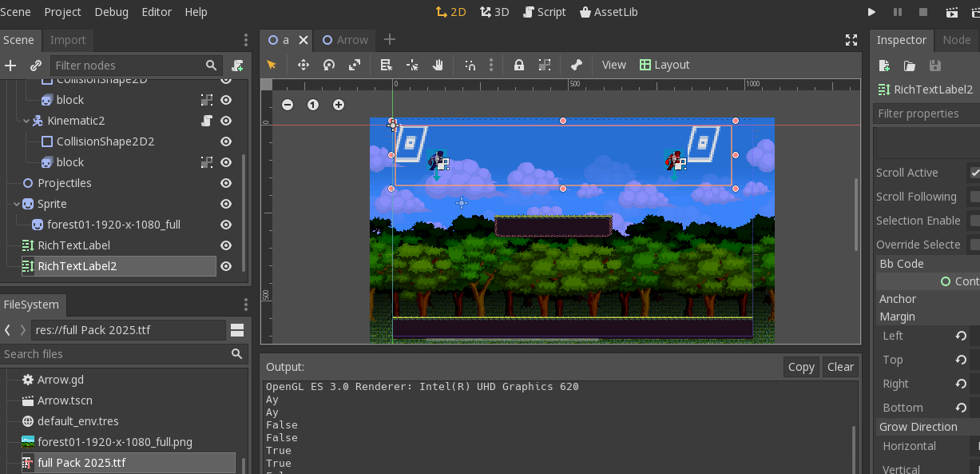
Task: Open list of selectable items at click tool
Action: point(387,65)
